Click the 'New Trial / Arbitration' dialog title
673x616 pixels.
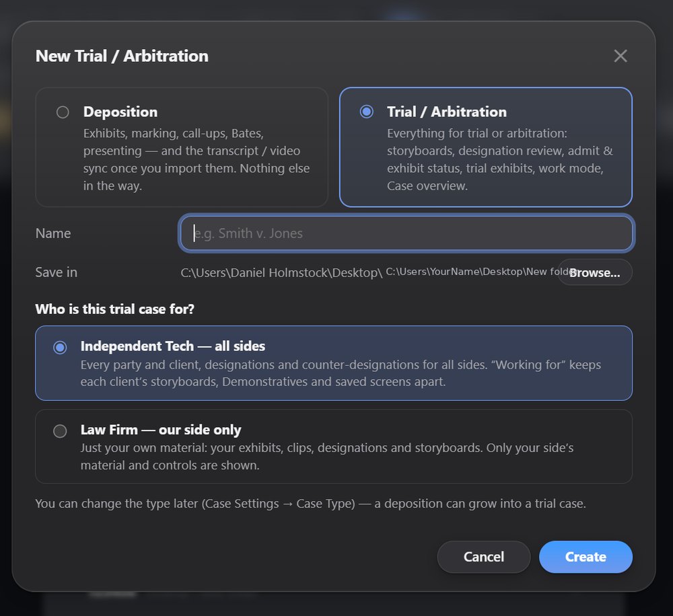(x=122, y=56)
